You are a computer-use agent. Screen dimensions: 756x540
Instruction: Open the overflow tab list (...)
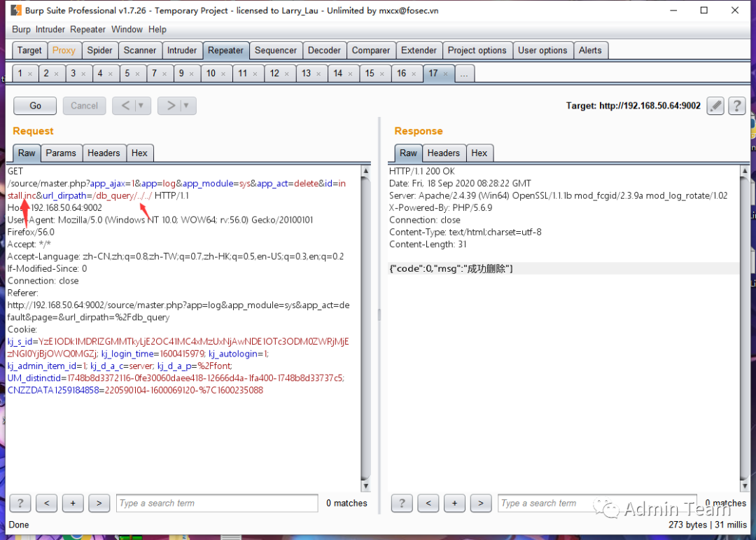(x=464, y=74)
